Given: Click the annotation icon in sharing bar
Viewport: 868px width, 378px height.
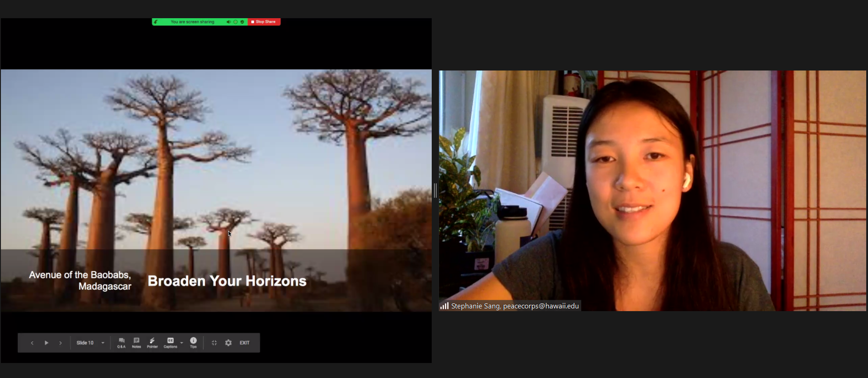Looking at the screenshot, I should 156,22.
